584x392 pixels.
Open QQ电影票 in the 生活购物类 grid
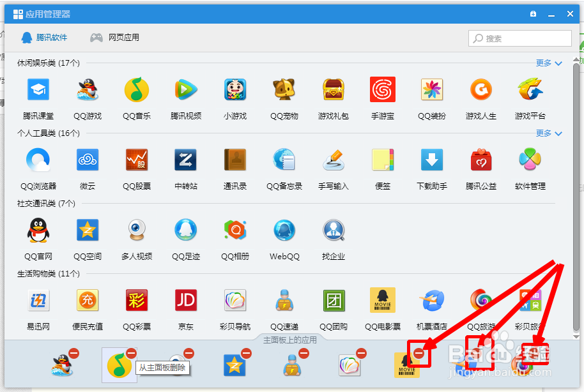click(x=383, y=300)
